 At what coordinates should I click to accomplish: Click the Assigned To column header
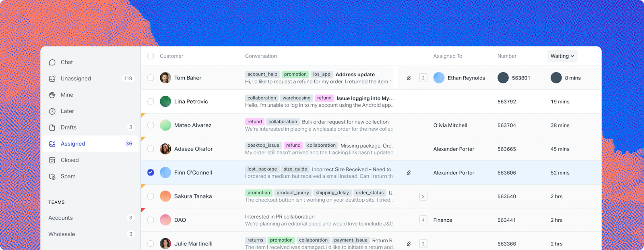point(448,56)
